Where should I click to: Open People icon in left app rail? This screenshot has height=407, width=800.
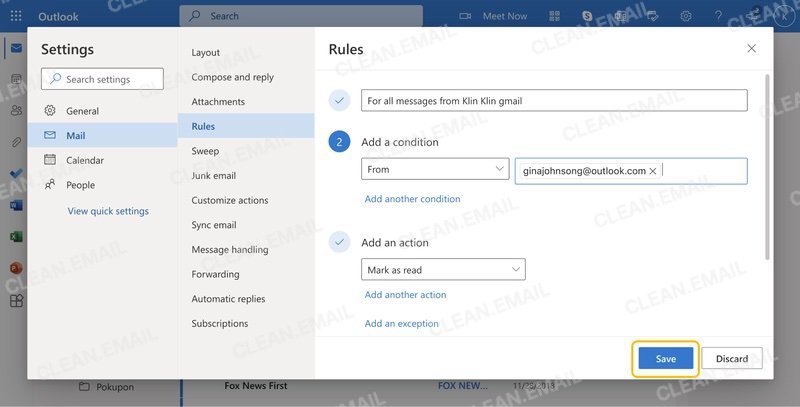coord(16,110)
